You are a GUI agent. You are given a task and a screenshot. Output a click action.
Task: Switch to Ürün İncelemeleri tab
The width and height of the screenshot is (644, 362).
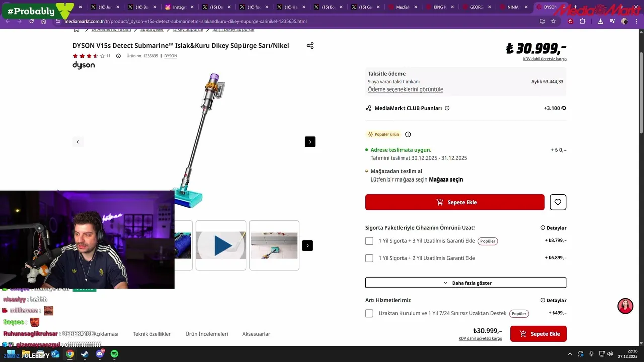pyautogui.click(x=206, y=334)
